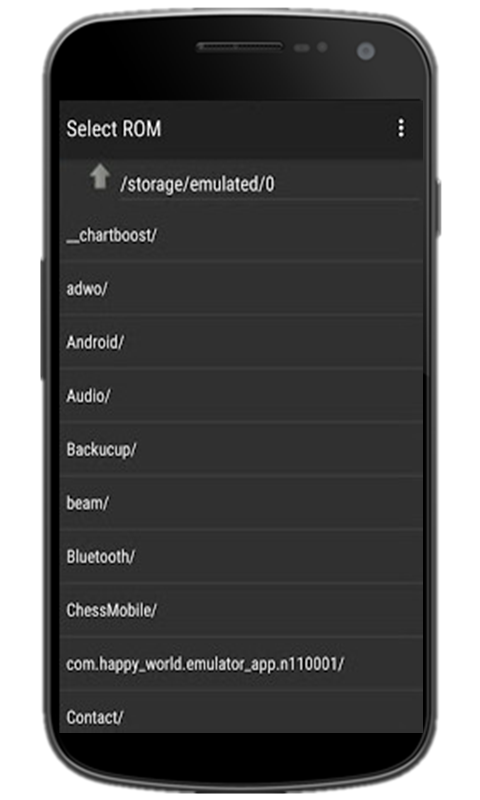Open the com.happy_world.emulator_app.n110001/ folder
The width and height of the screenshot is (480, 800).
241,664
